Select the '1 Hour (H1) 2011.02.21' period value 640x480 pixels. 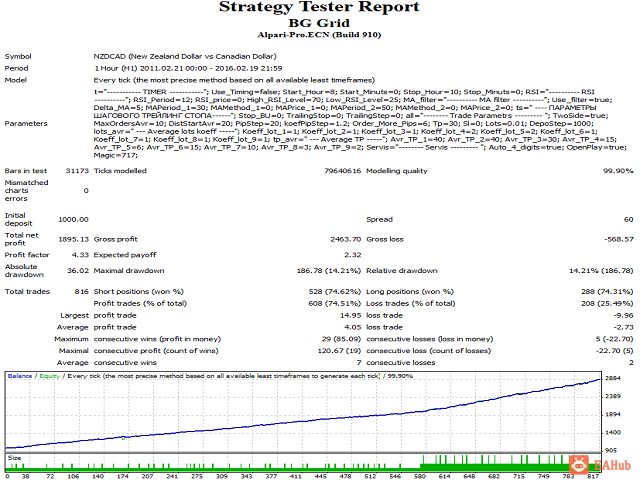[188, 68]
